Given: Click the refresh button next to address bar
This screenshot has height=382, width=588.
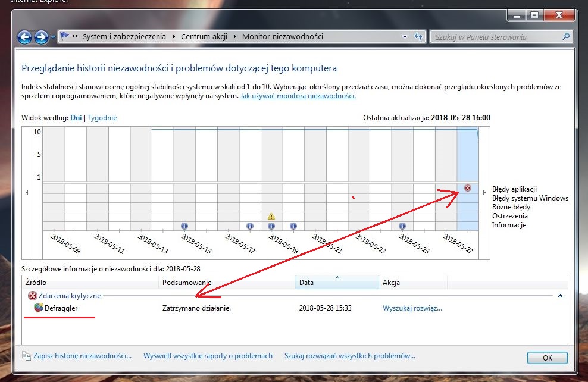Looking at the screenshot, I should (x=418, y=37).
